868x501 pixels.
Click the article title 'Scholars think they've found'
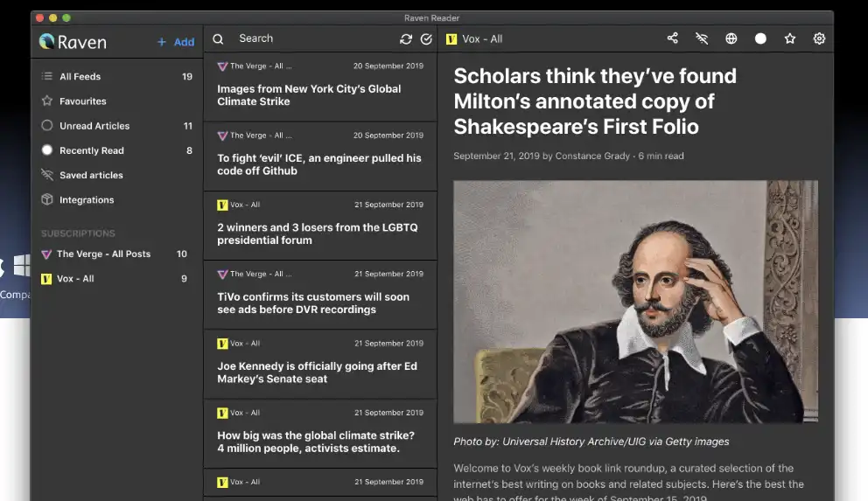pyautogui.click(x=595, y=101)
